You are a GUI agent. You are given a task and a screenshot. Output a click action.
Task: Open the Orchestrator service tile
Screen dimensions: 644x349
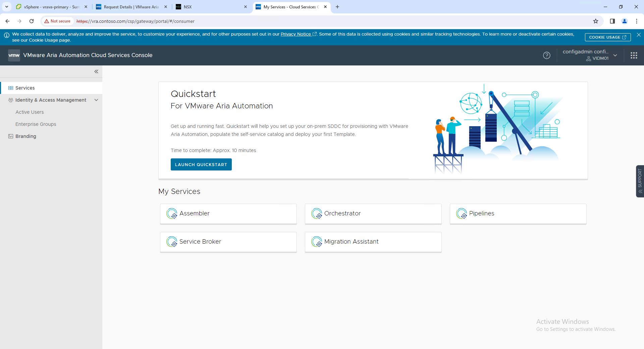tap(373, 214)
